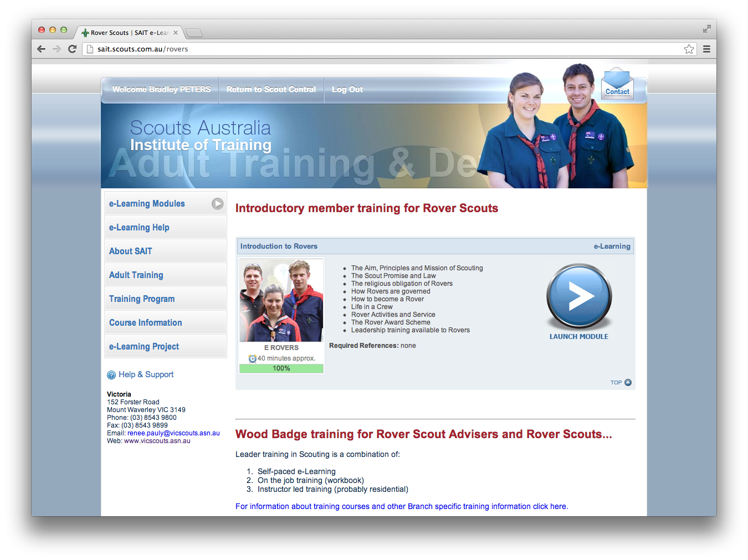Image resolution: width=748 pixels, height=560 pixels.
Task: Select Training Program from the sidebar
Action: 165,299
